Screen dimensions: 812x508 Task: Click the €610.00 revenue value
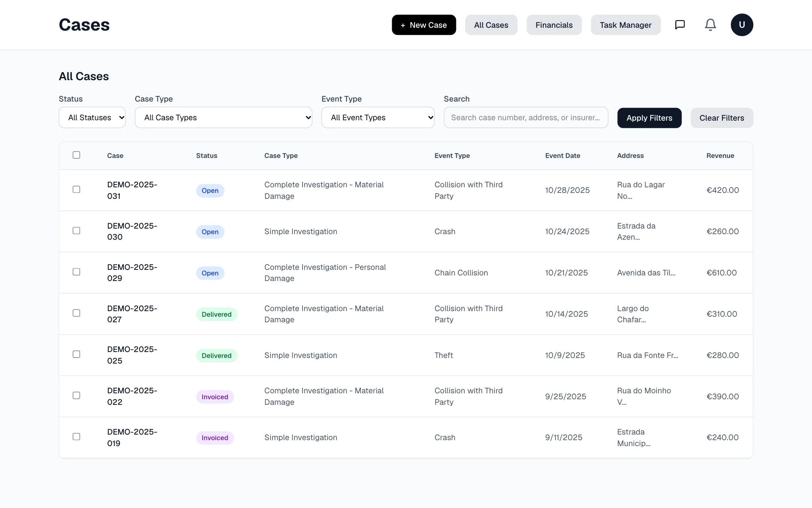point(722,273)
